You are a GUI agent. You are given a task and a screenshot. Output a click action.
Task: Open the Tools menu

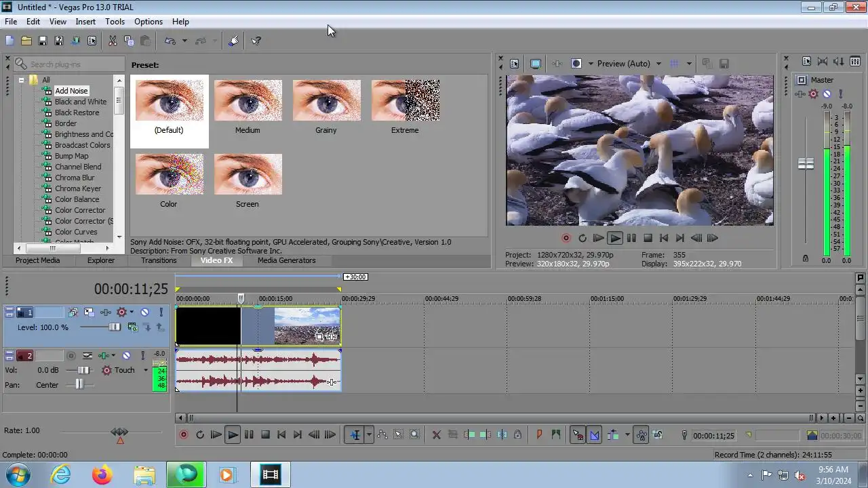point(115,22)
